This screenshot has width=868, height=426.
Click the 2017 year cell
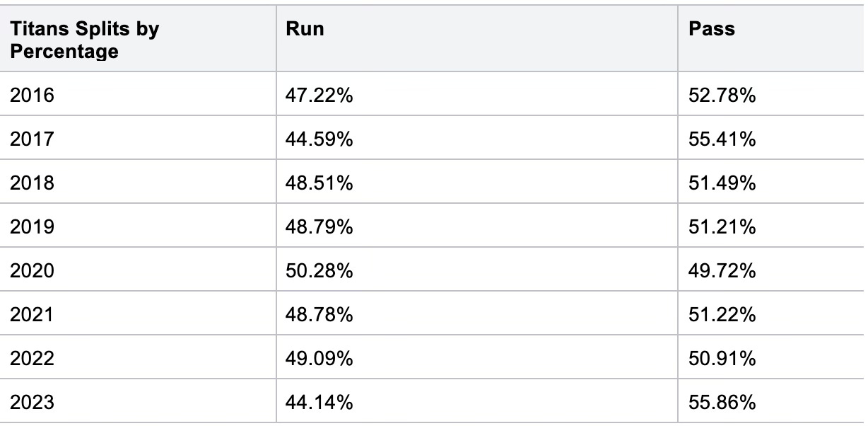(x=139, y=139)
